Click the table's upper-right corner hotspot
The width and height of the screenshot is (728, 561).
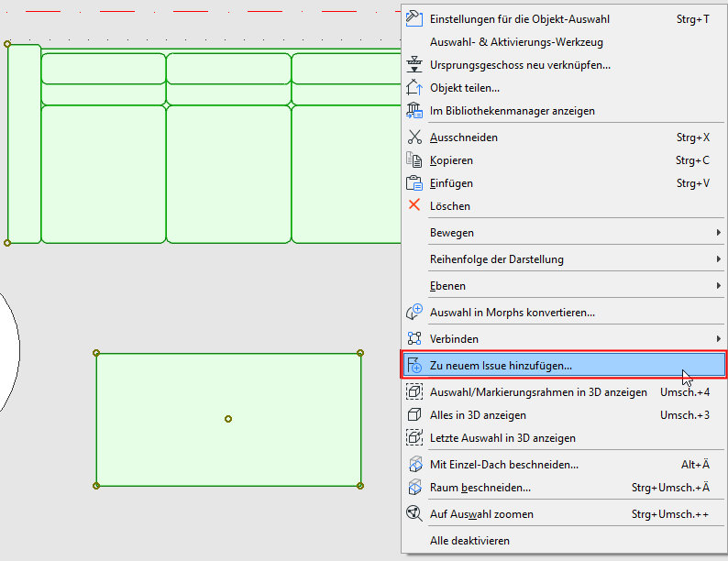pos(360,353)
